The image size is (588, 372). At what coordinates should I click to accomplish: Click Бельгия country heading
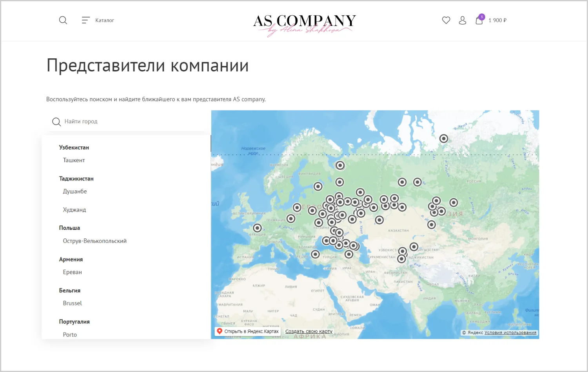click(x=70, y=291)
